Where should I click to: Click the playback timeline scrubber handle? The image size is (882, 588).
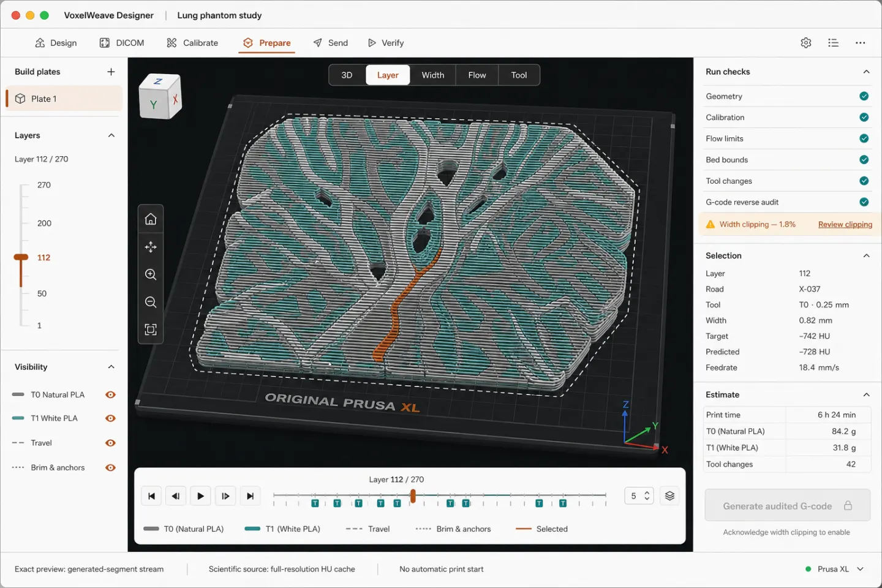[413, 496]
